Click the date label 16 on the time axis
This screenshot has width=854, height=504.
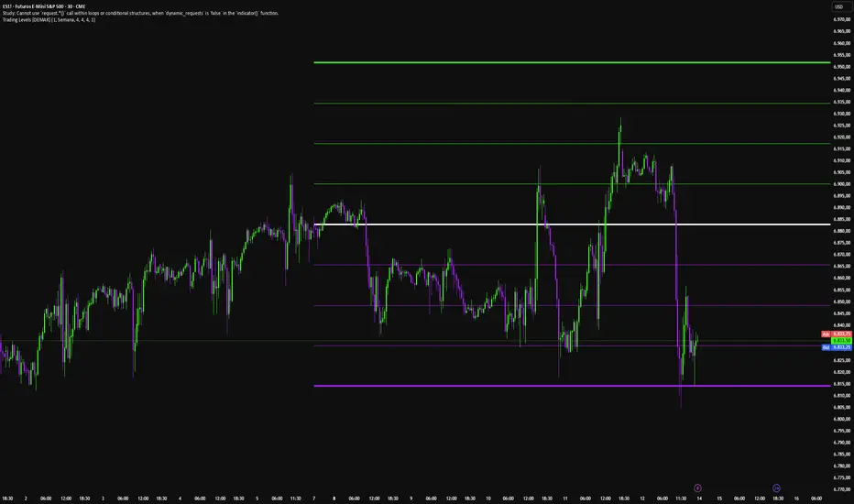(796, 498)
